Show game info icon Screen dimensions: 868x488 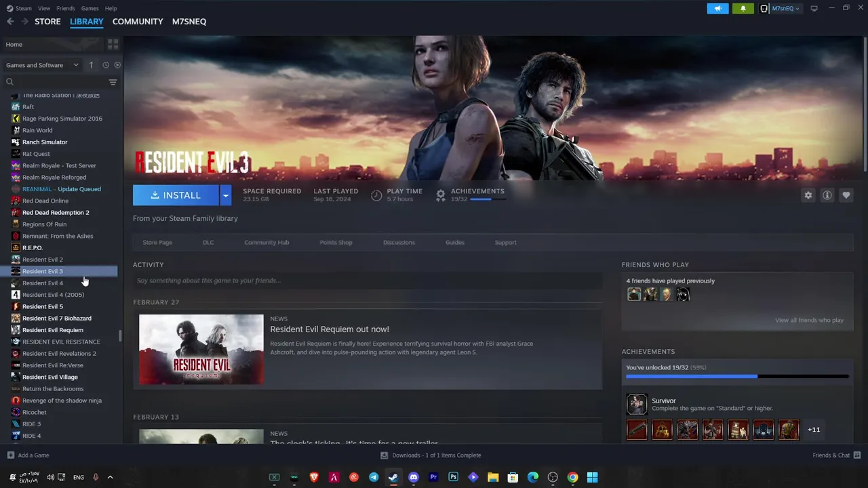tap(827, 195)
